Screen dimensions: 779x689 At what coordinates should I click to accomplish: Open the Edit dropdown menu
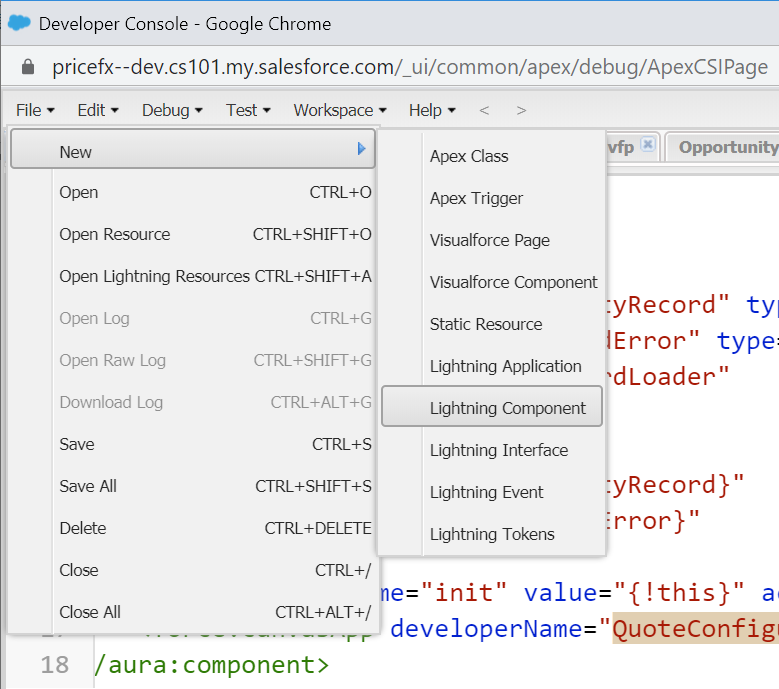pyautogui.click(x=98, y=110)
